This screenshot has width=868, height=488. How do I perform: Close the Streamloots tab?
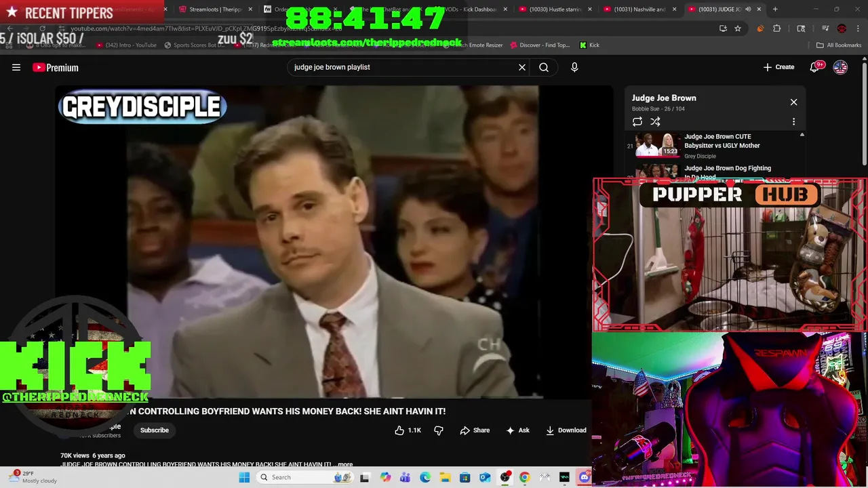point(250,9)
